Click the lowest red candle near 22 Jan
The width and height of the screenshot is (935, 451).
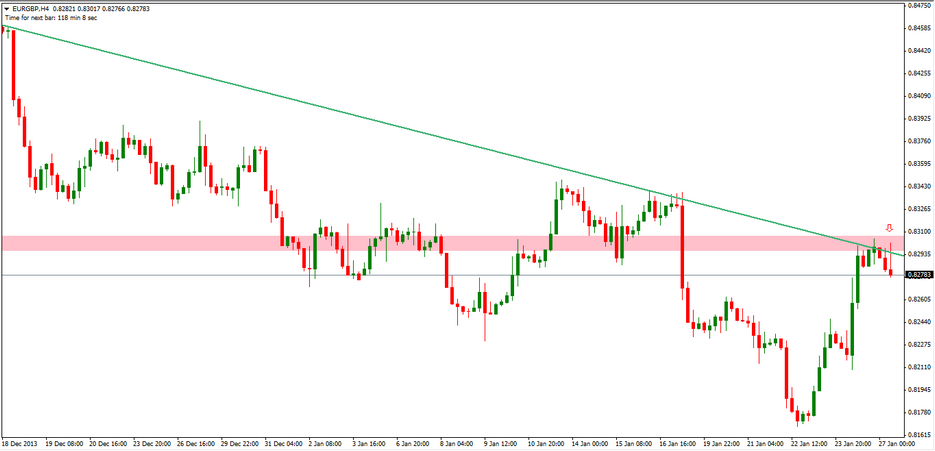pos(798,414)
